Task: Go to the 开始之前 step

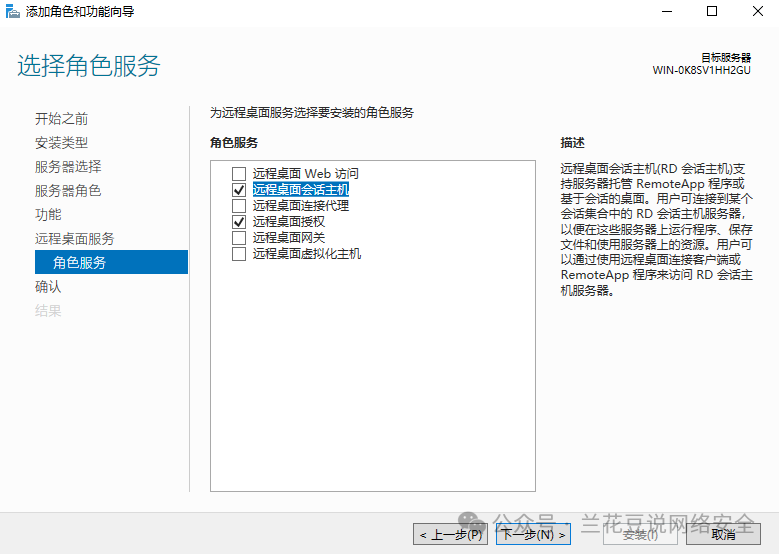Action: pos(61,118)
